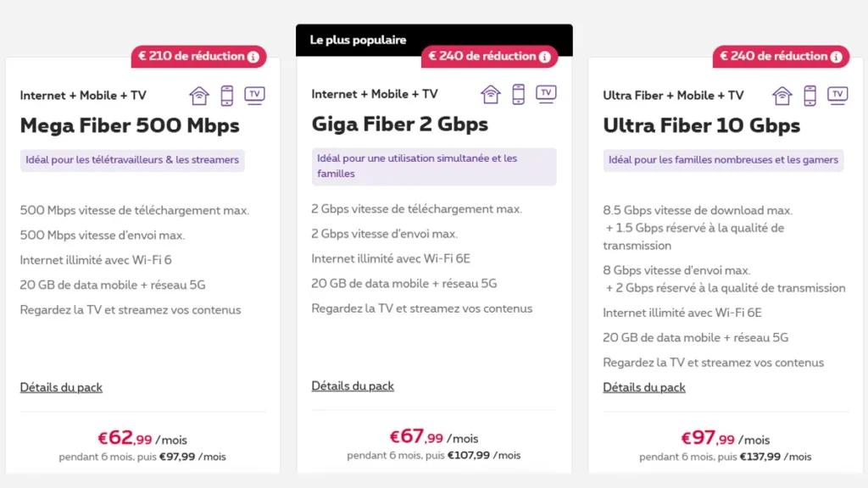Open Détails du pack for Giga Fiber
This screenshot has width=868, height=488.
point(353,385)
